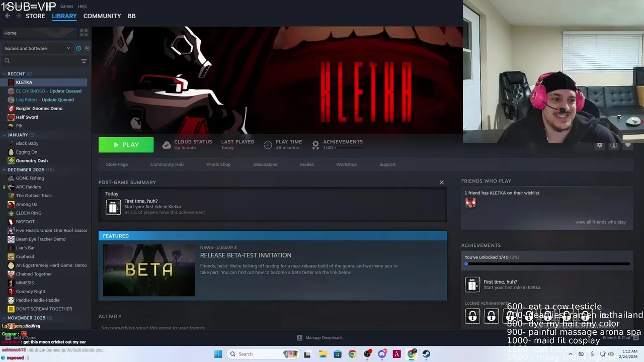Collapse the NOVEMBER 2025 section
Viewport: 644px width, 362px height.
pyautogui.click(x=4, y=318)
